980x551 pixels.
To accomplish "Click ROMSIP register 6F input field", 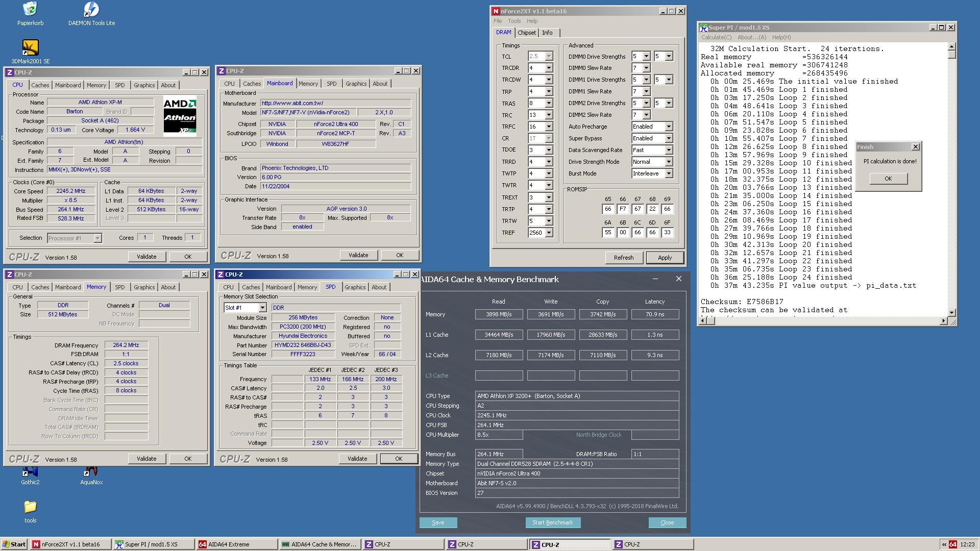I will pos(667,232).
